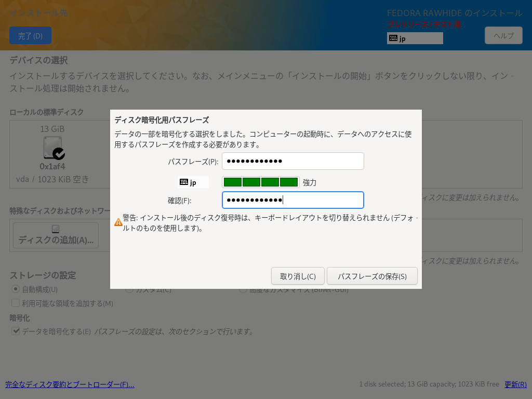Click the warning triangle icon in dialog
Image resolution: width=532 pixels, height=399 pixels.
pyautogui.click(x=118, y=222)
